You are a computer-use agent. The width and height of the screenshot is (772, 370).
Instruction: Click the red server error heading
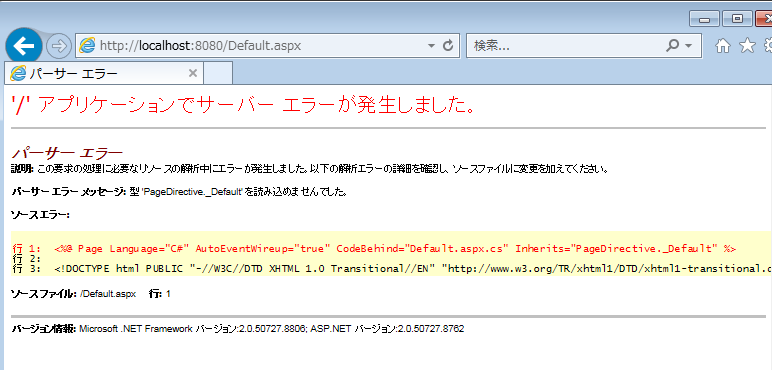pyautogui.click(x=243, y=105)
